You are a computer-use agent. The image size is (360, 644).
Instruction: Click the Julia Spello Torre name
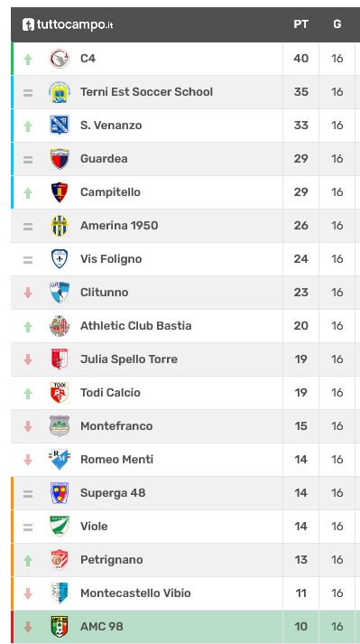coord(129,359)
